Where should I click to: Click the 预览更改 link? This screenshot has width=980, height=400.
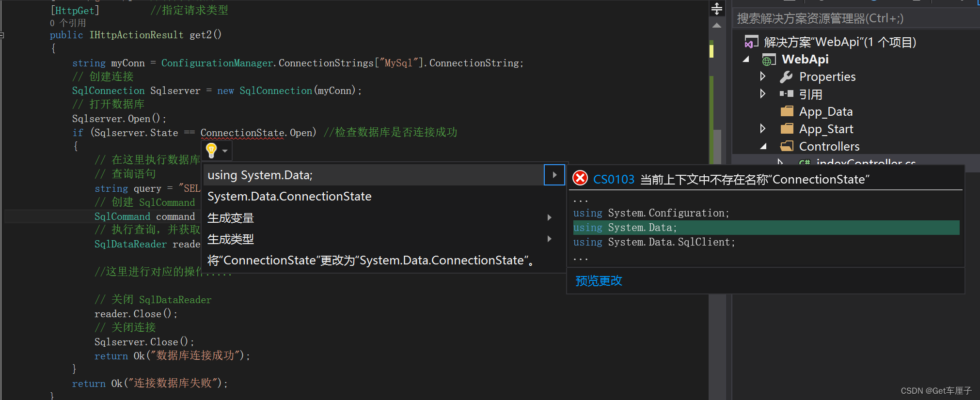[599, 281]
